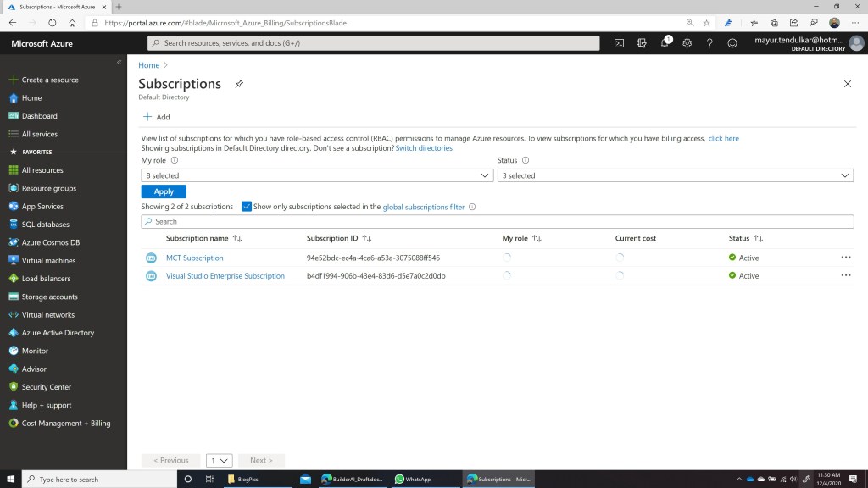The width and height of the screenshot is (868, 488).
Task: Select Cost Management + Billing in sidebar
Action: click(x=65, y=424)
